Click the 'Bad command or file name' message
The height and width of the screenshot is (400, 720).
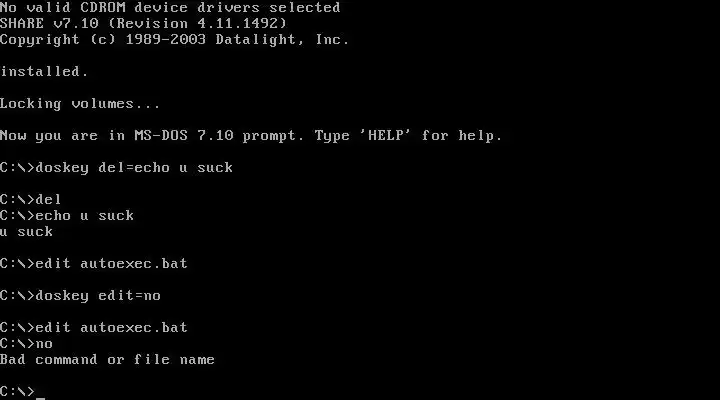(x=107, y=359)
